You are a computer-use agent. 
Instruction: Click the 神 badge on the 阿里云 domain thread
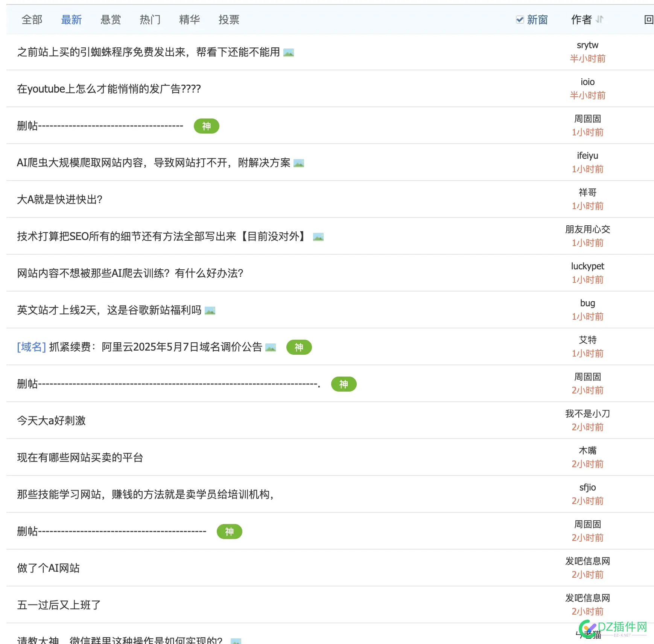[298, 348]
